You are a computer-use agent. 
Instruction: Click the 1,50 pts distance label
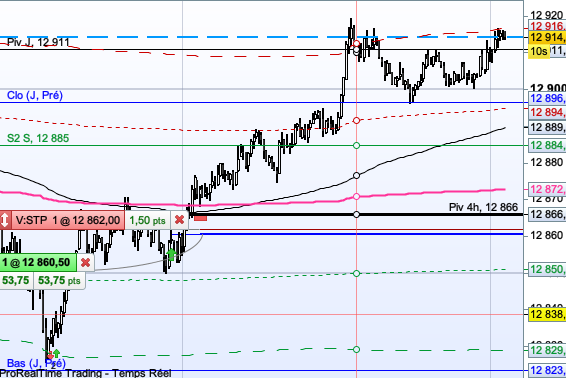147,220
